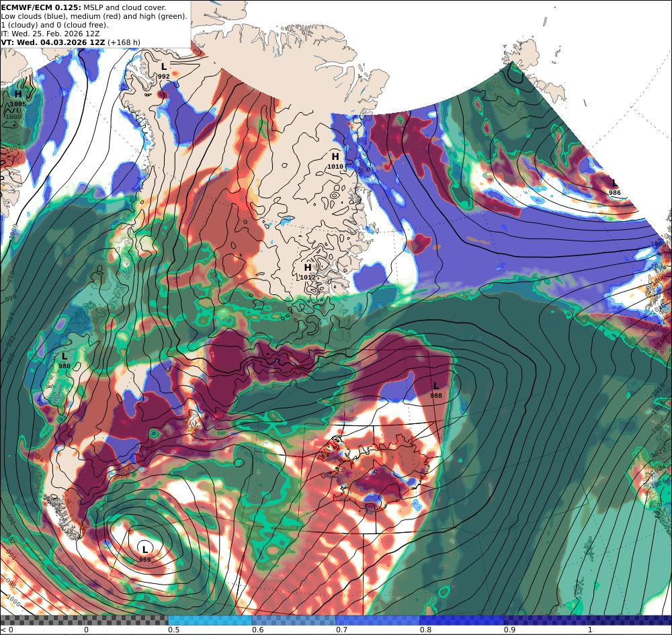Select the high pressure 'H 1012' marker
The height and width of the screenshot is (635, 672).
point(308,271)
